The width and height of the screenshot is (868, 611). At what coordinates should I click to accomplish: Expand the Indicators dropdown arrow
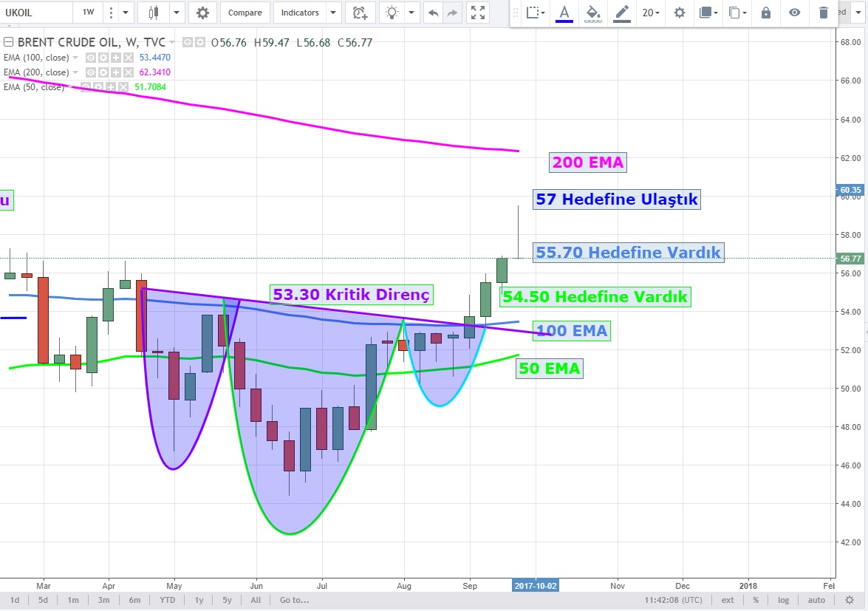332,13
